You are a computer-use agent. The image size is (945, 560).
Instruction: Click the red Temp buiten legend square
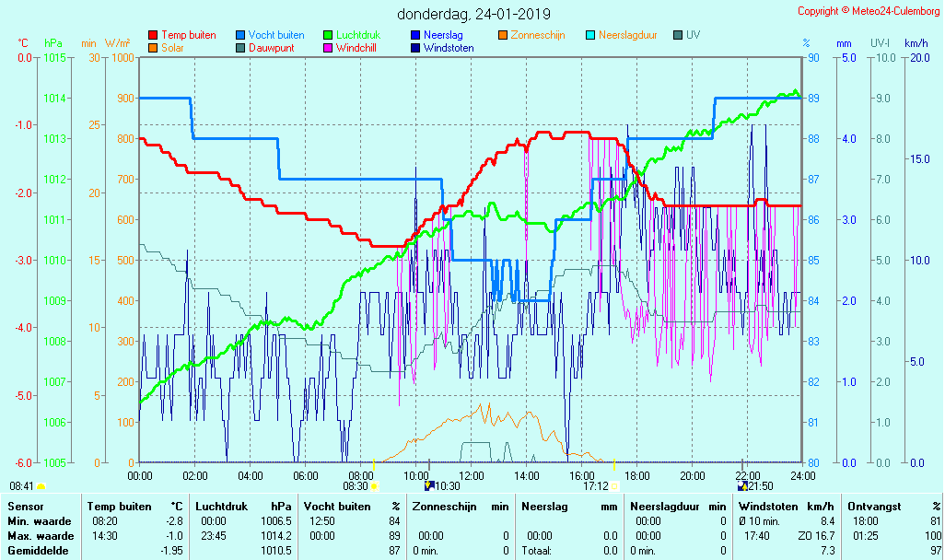153,35
